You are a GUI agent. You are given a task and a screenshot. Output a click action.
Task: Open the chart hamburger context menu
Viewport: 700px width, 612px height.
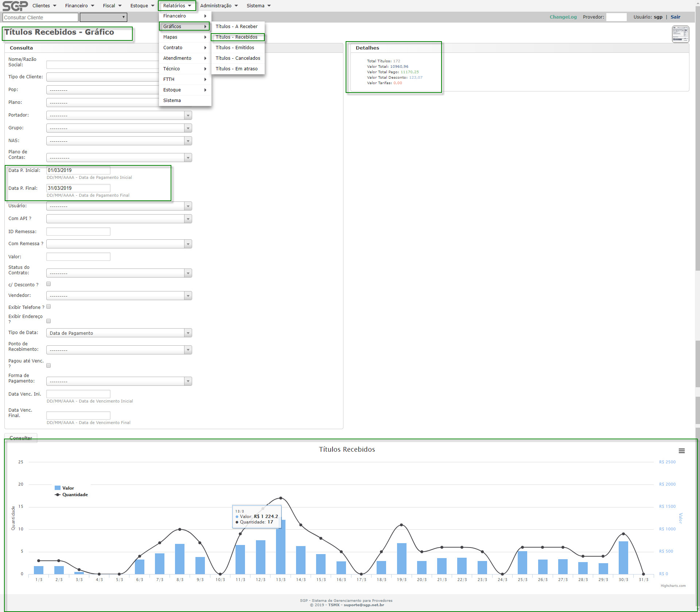point(681,451)
